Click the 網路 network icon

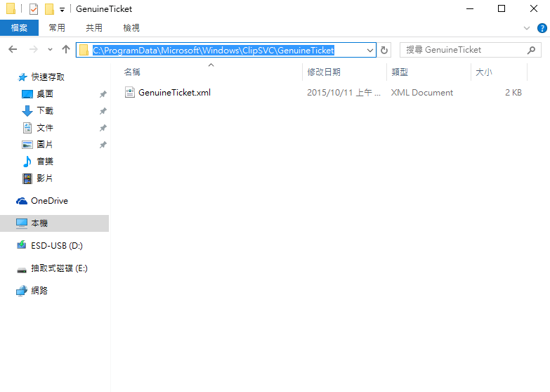coord(22,291)
